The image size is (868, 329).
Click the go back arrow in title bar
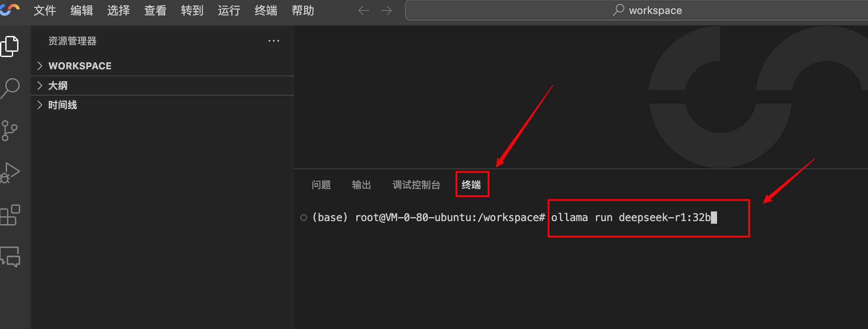pos(363,11)
